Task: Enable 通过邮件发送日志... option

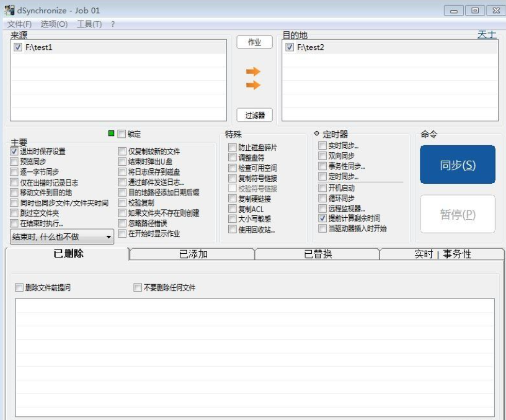Action: point(122,182)
